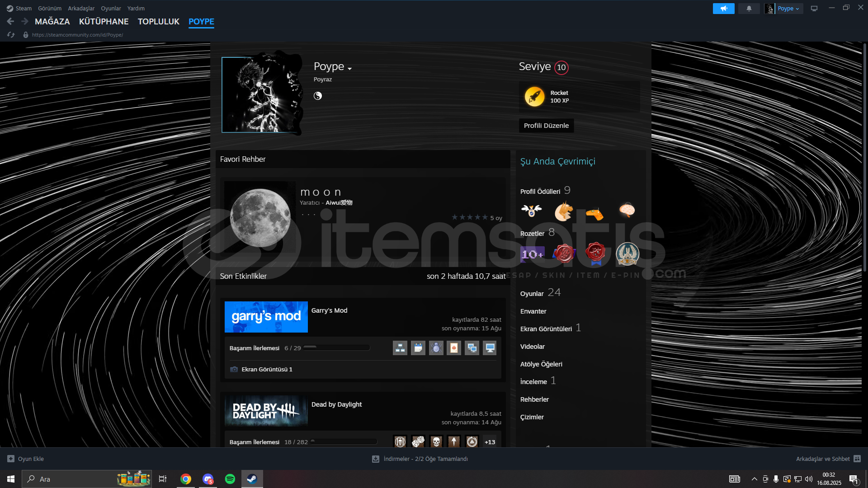Click Dead by Daylight achievement progress bar

[x=344, y=441]
